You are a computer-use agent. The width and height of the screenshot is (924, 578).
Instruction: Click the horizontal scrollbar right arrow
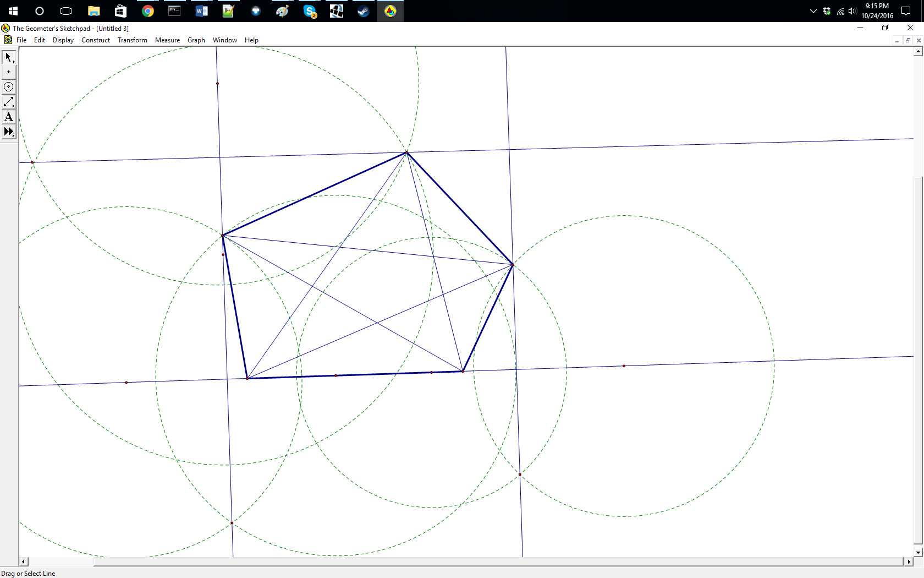pos(909,561)
